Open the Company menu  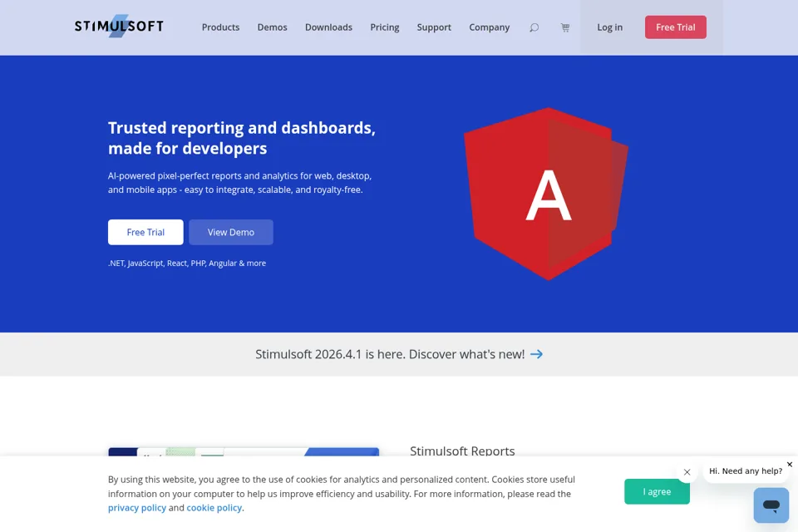tap(489, 27)
